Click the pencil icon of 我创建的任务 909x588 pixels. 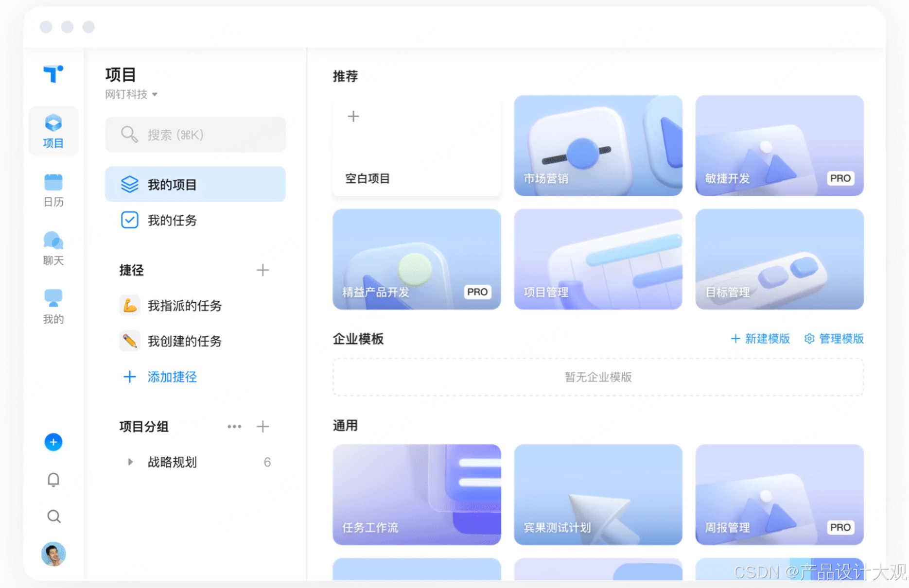[x=130, y=341]
